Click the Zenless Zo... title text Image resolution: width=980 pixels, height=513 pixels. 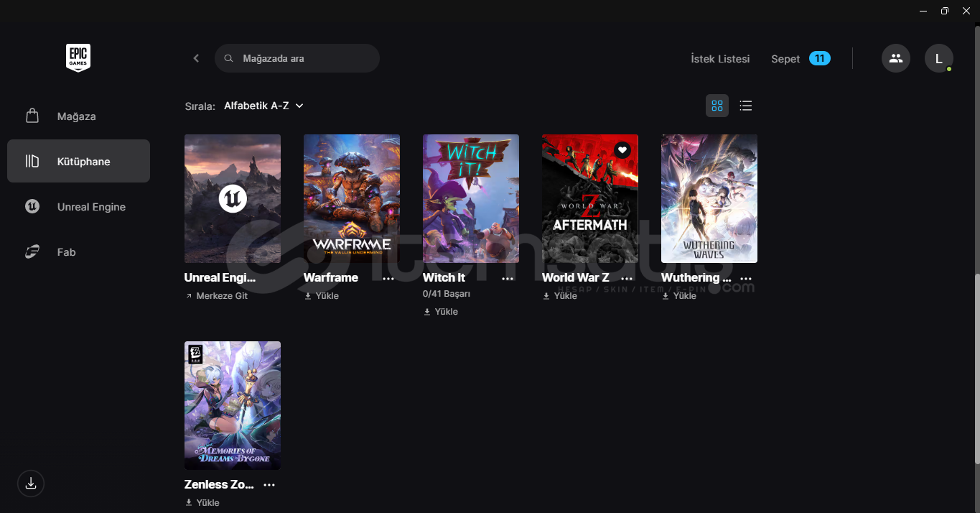pos(219,484)
